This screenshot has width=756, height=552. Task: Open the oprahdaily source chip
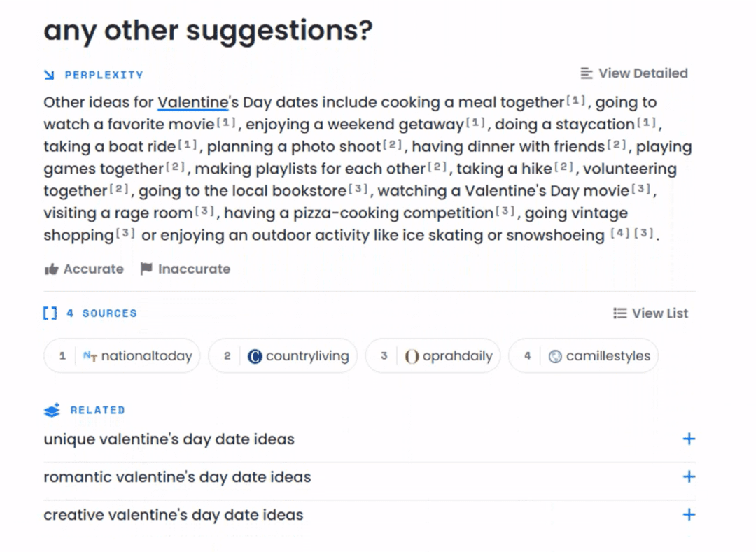point(433,356)
